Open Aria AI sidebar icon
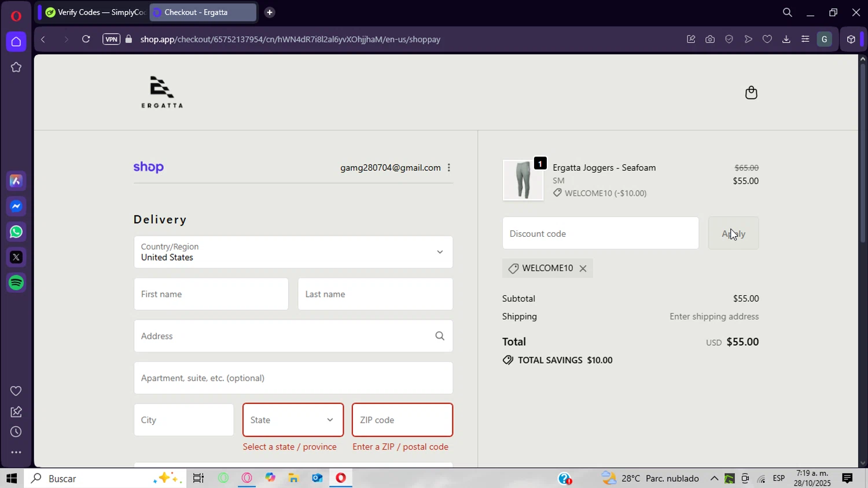This screenshot has width=868, height=488. pos(16,181)
